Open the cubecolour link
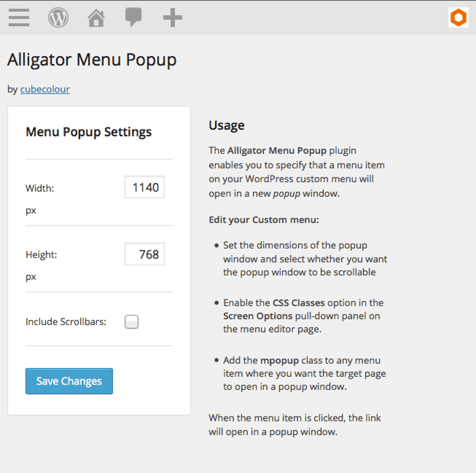 (x=45, y=89)
